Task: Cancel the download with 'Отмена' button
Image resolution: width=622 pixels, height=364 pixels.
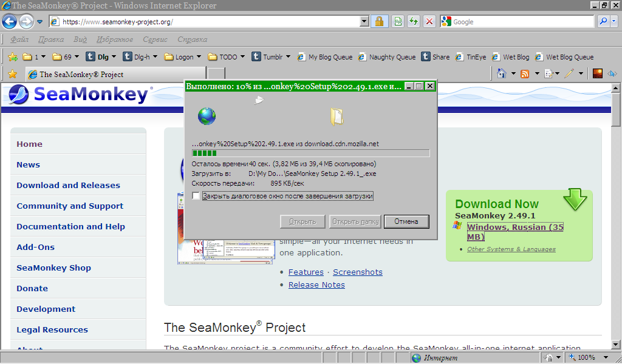Action: [406, 221]
